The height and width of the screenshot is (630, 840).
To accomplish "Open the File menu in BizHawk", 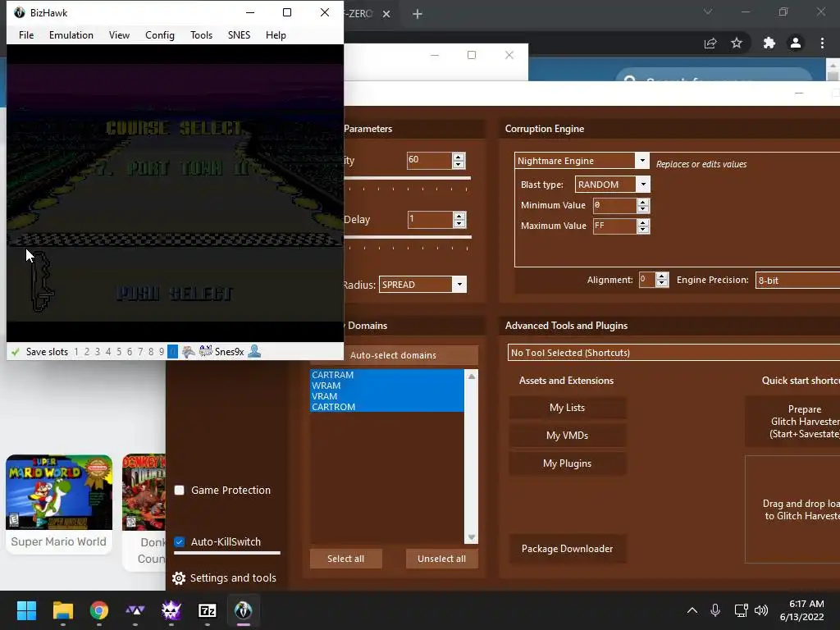I will click(x=26, y=34).
